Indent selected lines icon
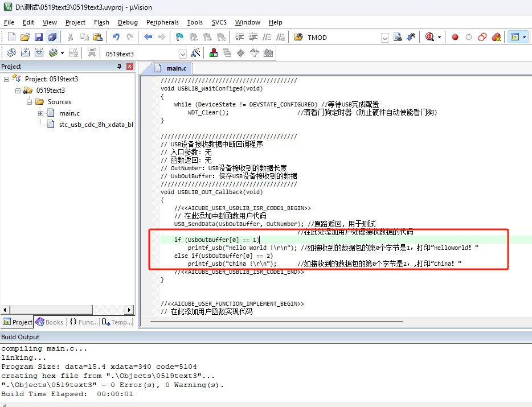 click(240, 37)
